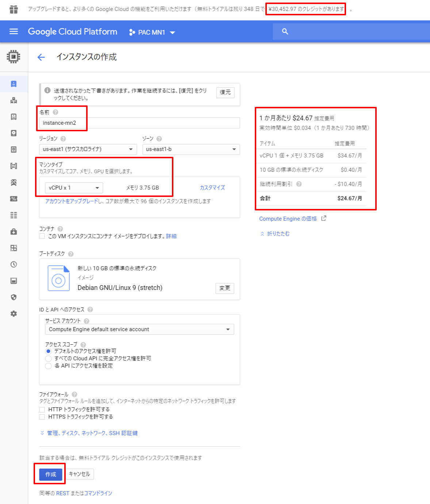Click the help icon next to 名前
The height and width of the screenshot is (504, 430).
pos(55,112)
